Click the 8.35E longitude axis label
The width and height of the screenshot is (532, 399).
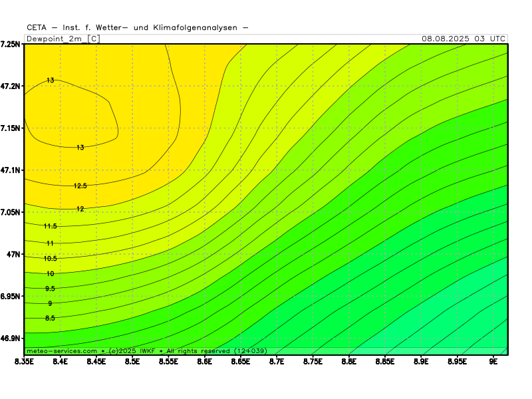click(x=24, y=362)
